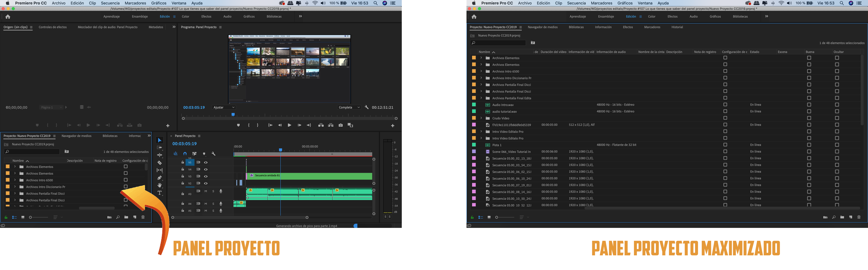Toggle V2 track output eye
Screen dimensions: 868x270
click(x=206, y=184)
